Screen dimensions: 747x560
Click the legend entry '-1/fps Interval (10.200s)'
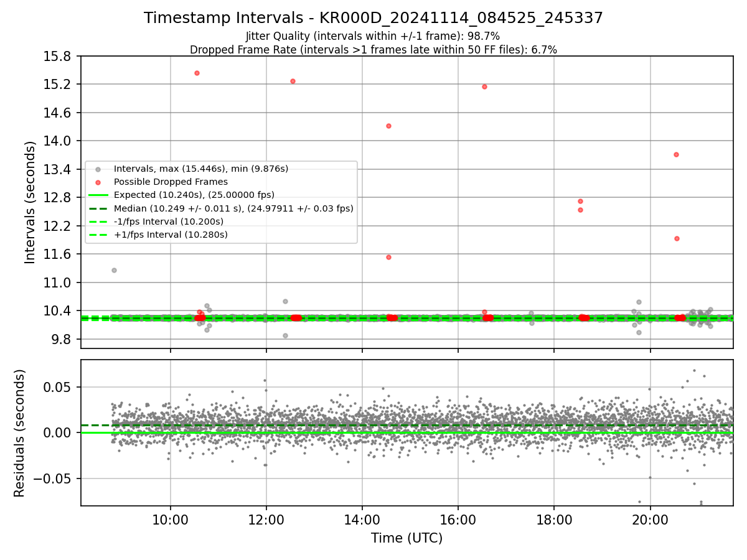click(169, 222)
